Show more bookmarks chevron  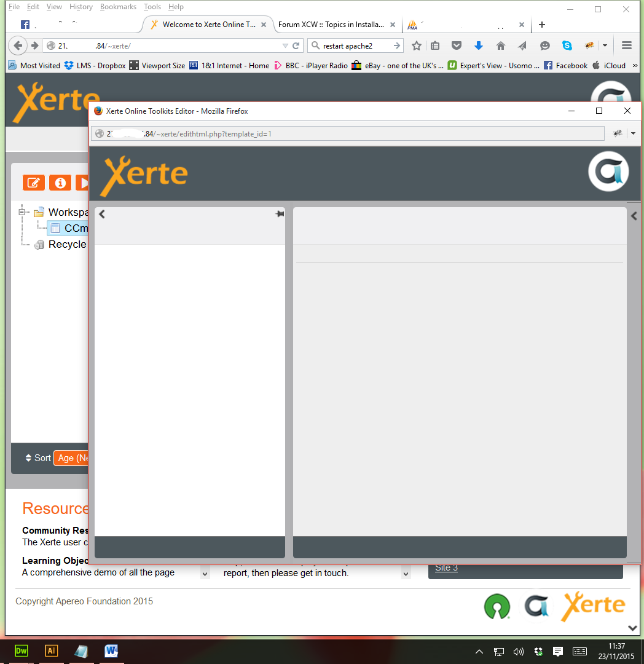(635, 66)
